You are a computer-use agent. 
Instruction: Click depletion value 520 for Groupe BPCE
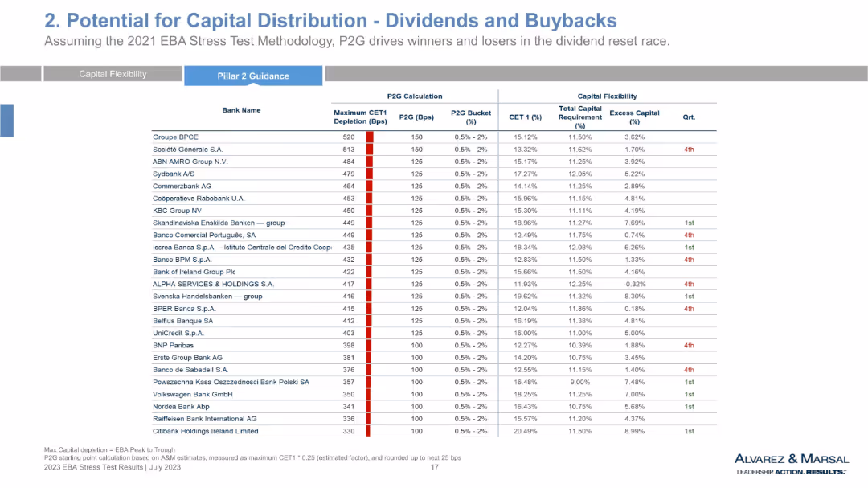348,137
